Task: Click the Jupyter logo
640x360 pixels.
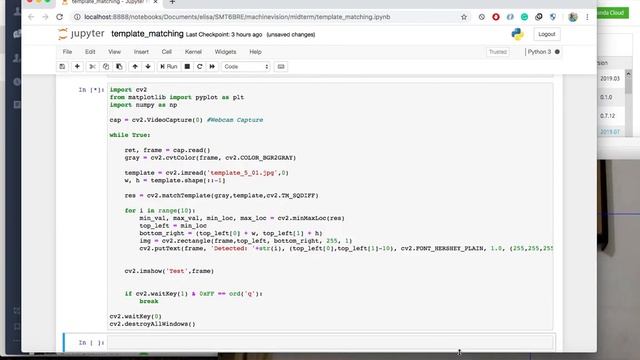Action: (81, 34)
